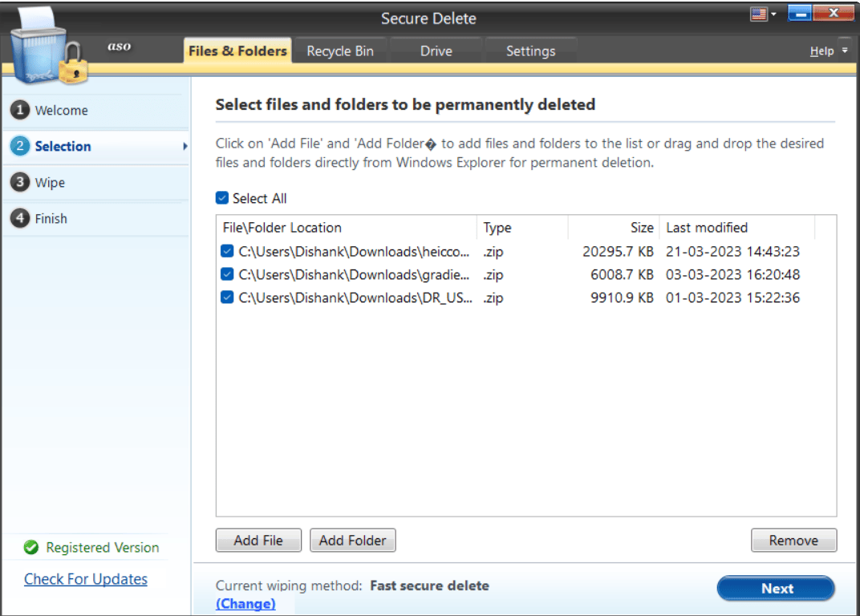Switch to the Recycle Bin tab
Image resolution: width=860 pixels, height=616 pixels.
click(x=340, y=50)
